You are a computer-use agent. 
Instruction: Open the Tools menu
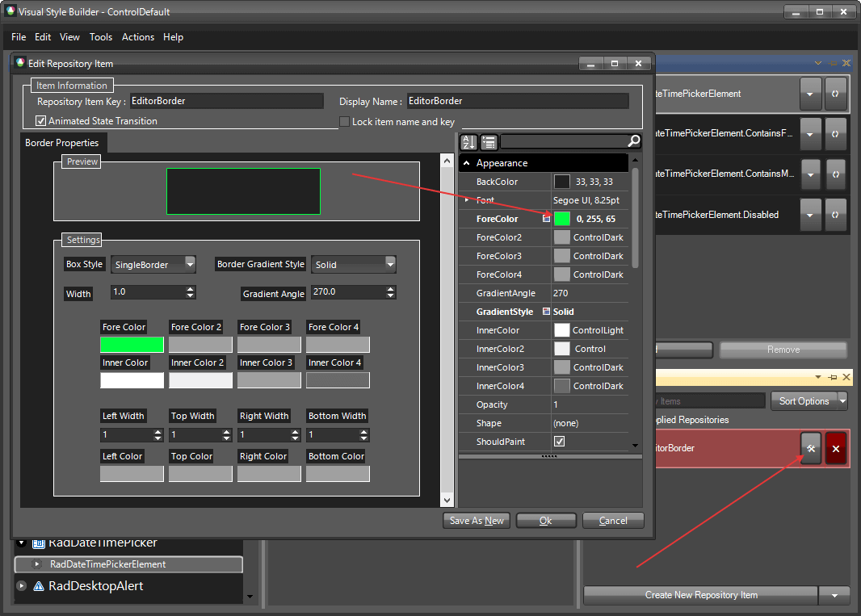pyautogui.click(x=101, y=36)
